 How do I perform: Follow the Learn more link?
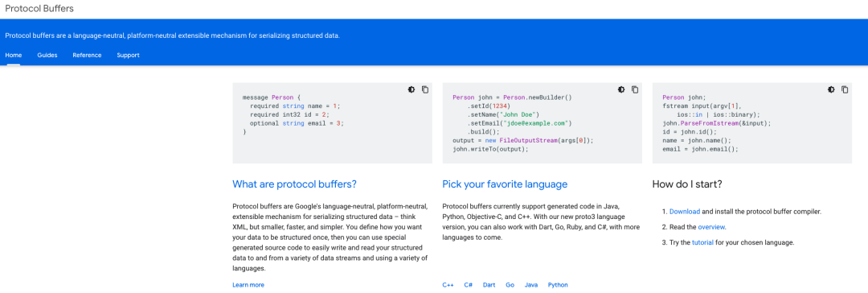click(x=248, y=285)
